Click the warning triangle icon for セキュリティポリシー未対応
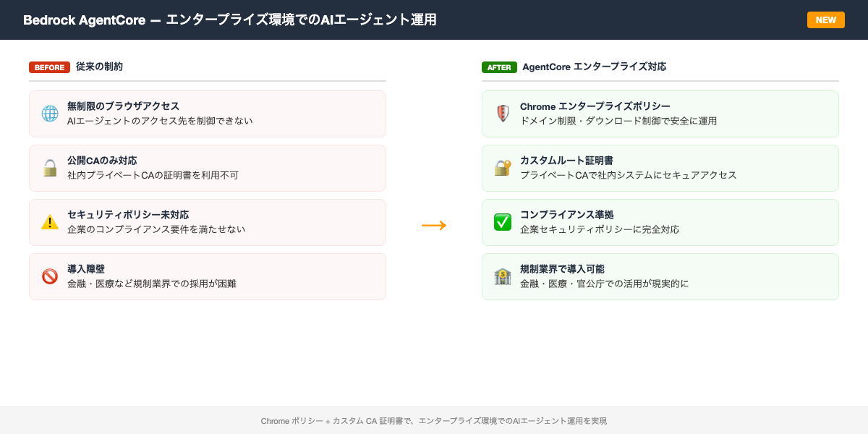The image size is (868, 434). pyautogui.click(x=48, y=221)
